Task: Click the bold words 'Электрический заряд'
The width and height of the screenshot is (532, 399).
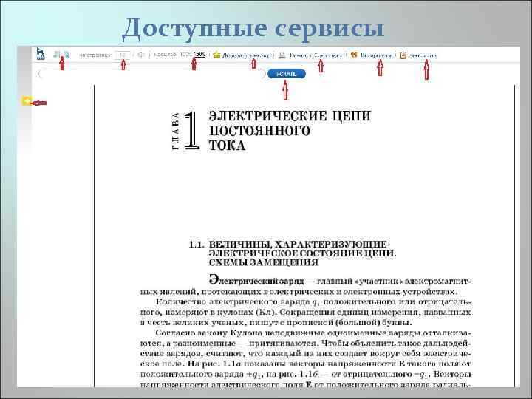Action: 256,281
